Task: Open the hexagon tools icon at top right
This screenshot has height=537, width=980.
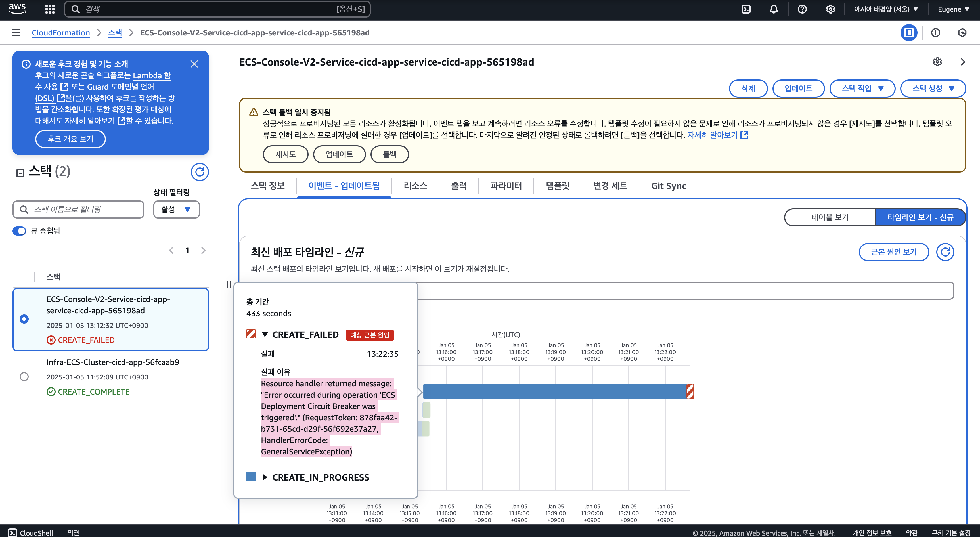Action: pos(962,33)
